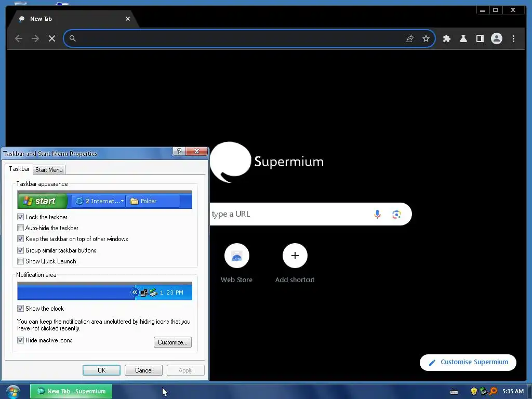Enable Auto-hide the taskbar

(x=20, y=228)
